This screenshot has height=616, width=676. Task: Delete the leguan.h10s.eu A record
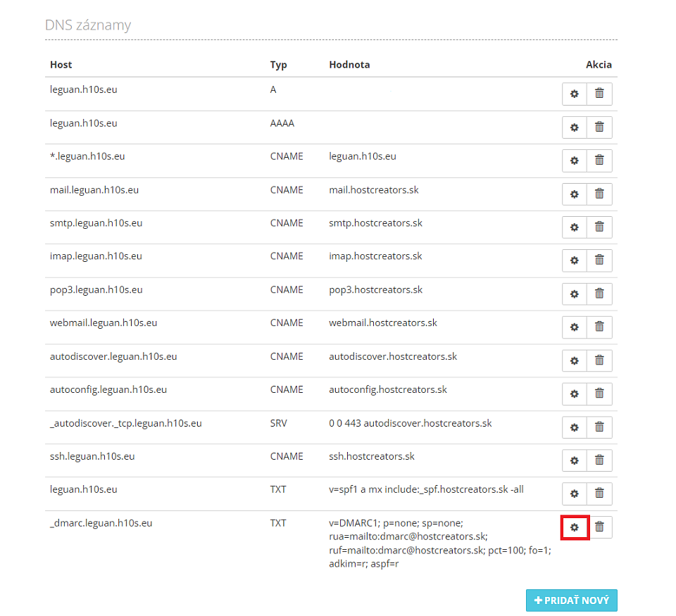click(x=599, y=94)
